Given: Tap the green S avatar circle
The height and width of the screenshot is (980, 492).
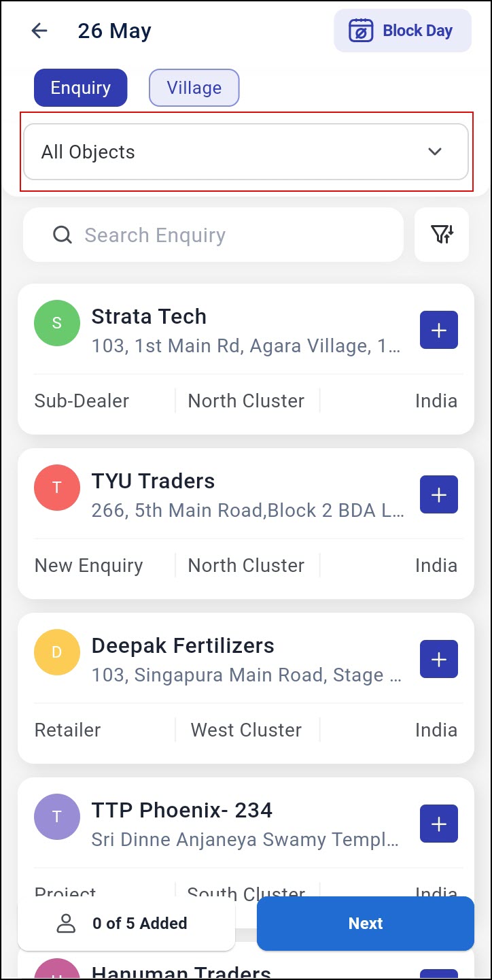Looking at the screenshot, I should 57,323.
